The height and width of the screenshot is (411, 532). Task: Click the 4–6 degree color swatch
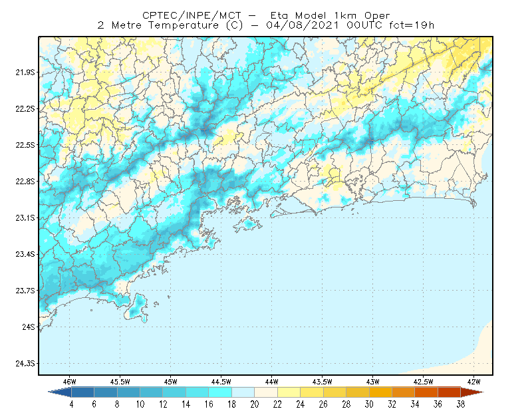tap(82, 392)
